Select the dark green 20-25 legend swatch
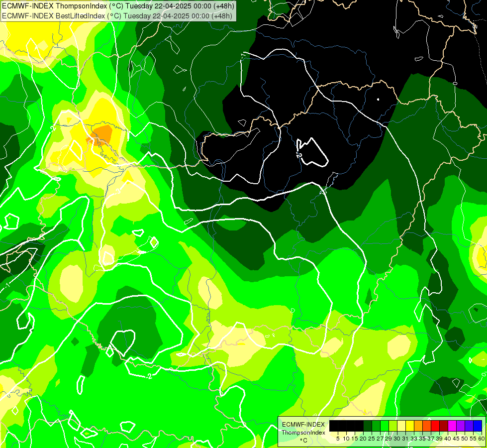The height and width of the screenshot is (448, 487). tap(368, 426)
